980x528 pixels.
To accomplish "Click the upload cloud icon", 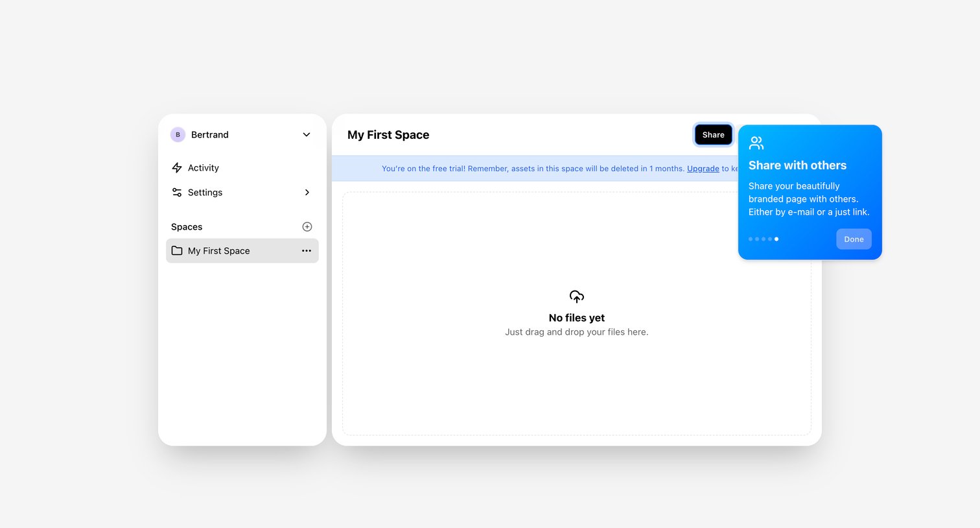I will tap(577, 296).
